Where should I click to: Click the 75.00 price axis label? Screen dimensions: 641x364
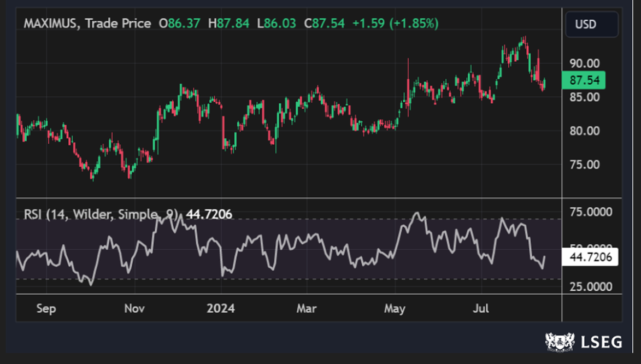[x=584, y=165]
